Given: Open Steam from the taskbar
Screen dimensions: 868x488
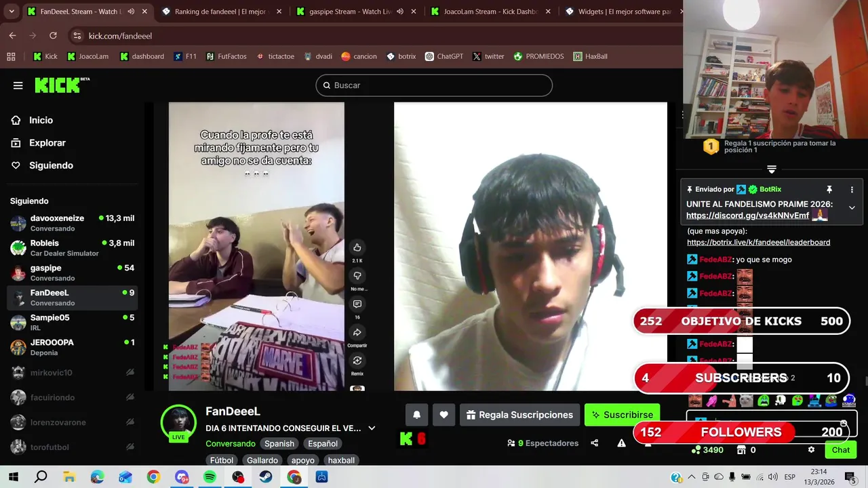Looking at the screenshot, I should [x=266, y=477].
